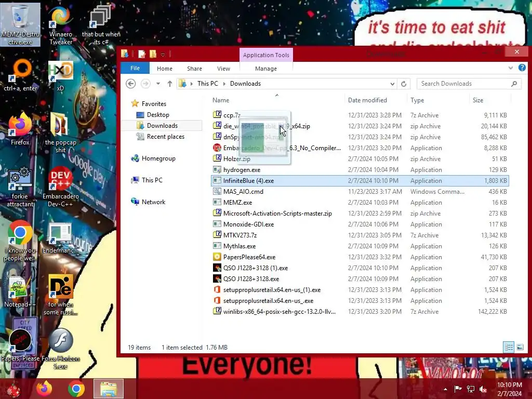Select the 'that but when its c#' desktop shortcut
Image resolution: width=532 pixels, height=399 pixels.
click(x=101, y=25)
